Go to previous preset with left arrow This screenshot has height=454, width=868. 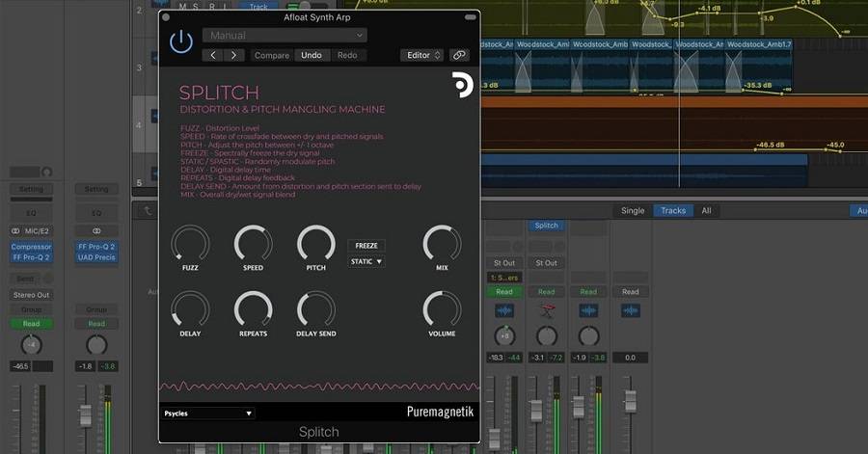click(x=214, y=55)
